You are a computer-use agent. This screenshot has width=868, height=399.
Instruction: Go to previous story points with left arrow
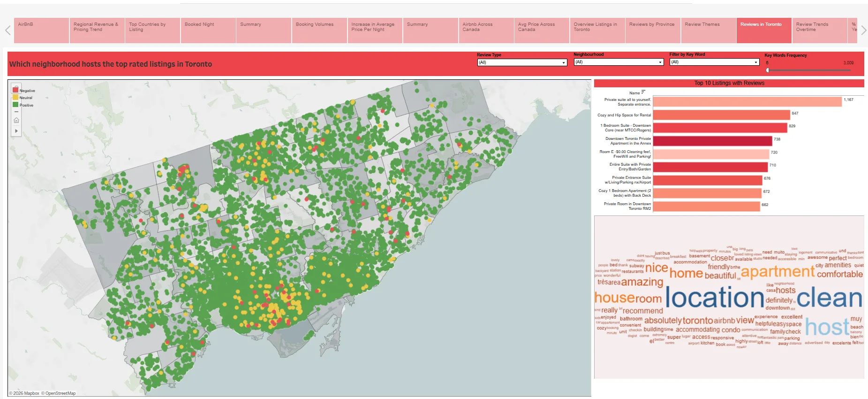(x=8, y=31)
